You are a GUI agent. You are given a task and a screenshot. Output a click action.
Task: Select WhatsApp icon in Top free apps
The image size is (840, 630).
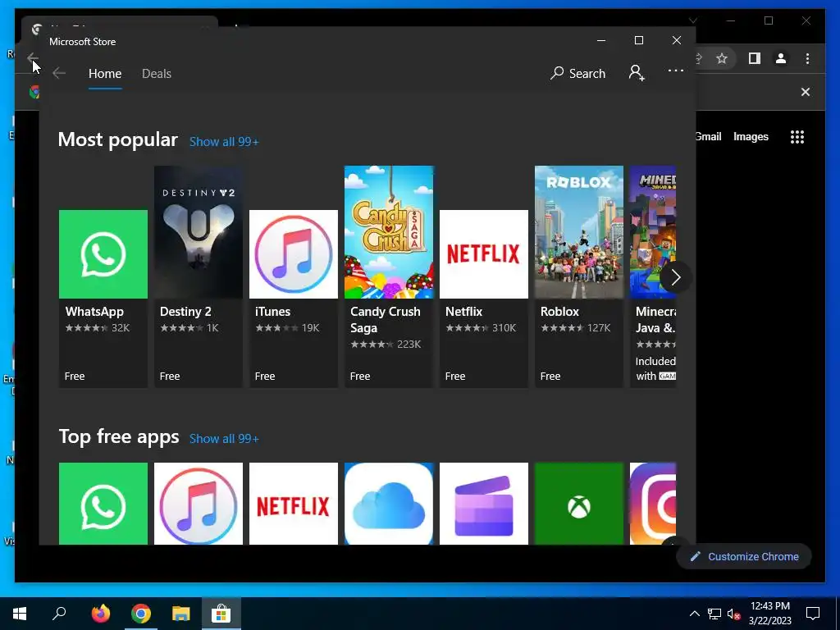(103, 504)
